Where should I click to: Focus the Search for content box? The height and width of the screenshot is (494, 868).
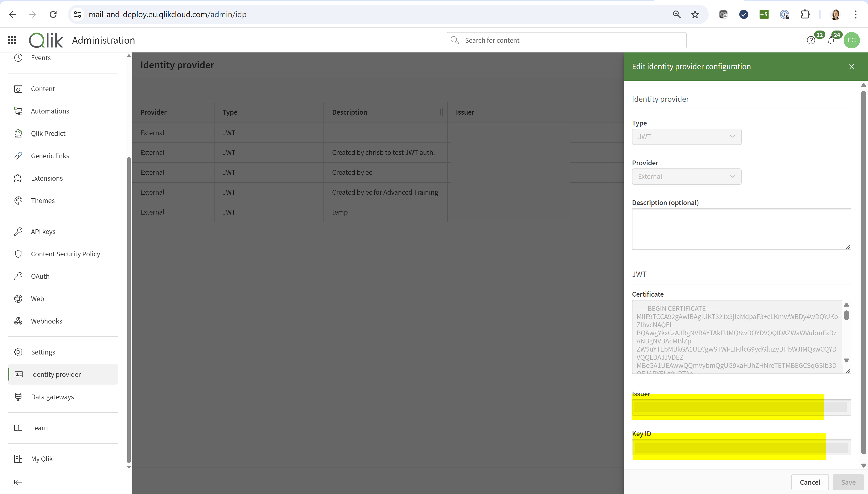pyautogui.click(x=566, y=40)
